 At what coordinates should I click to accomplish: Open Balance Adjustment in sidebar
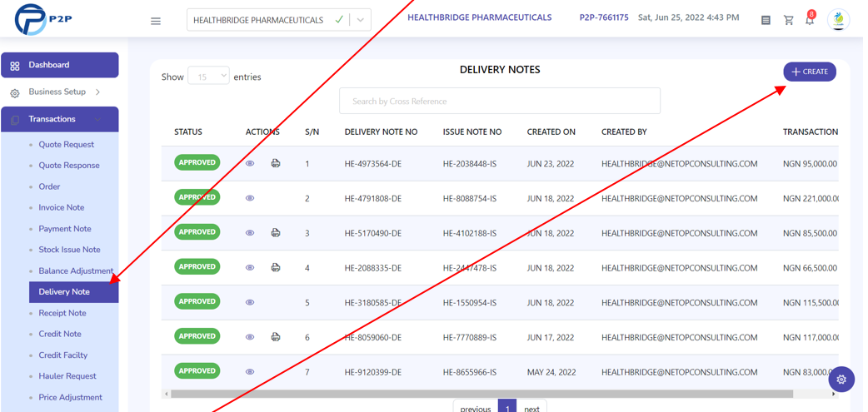(76, 271)
